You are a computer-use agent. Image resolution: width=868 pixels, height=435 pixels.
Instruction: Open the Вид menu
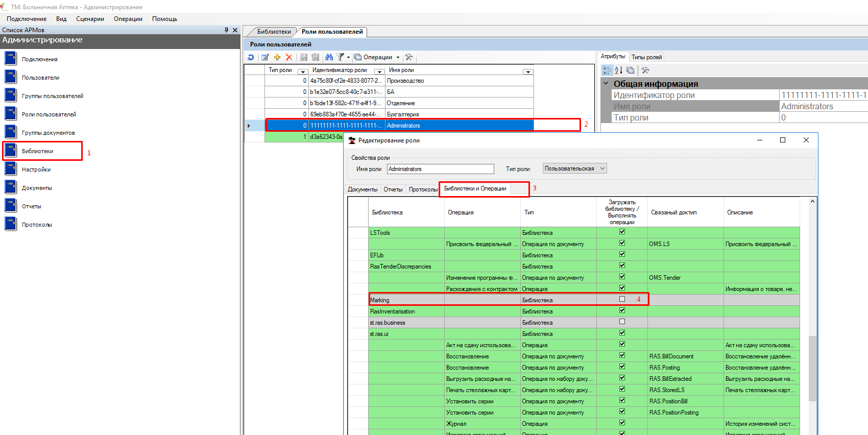coord(61,19)
